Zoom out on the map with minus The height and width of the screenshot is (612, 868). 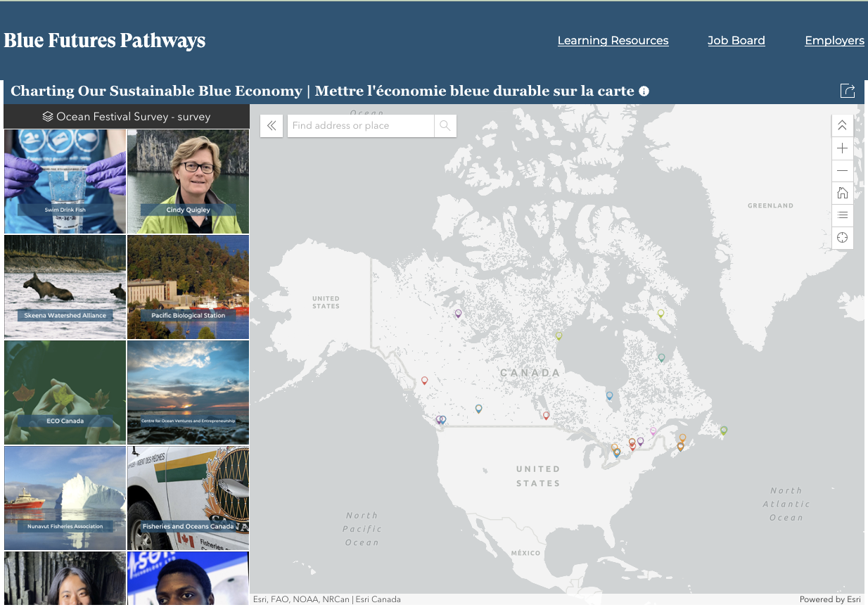(x=842, y=171)
